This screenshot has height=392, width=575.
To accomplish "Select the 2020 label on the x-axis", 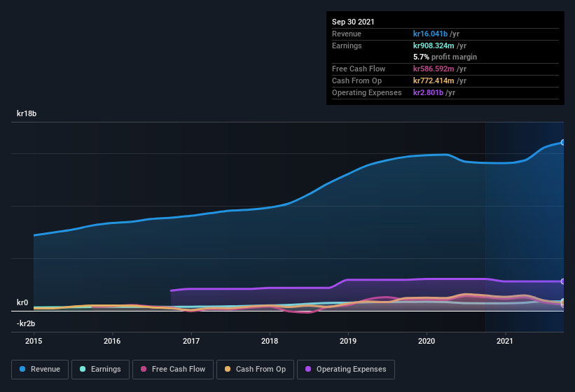I will click(x=427, y=341).
